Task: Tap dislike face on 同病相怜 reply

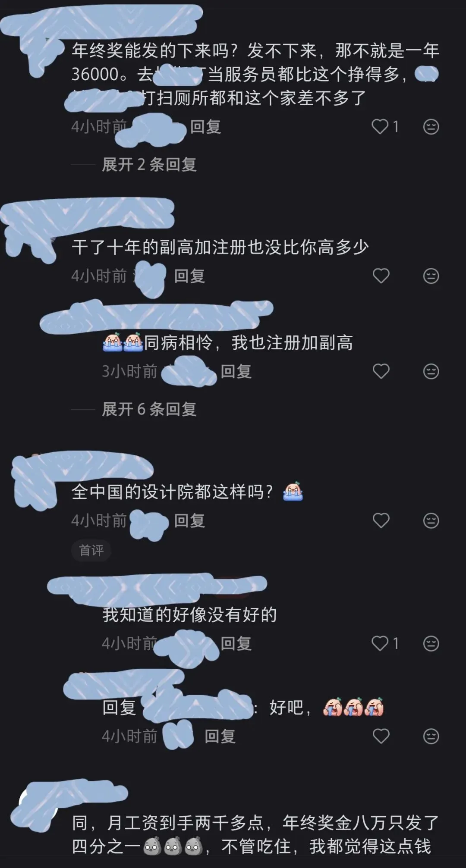Action: 431,371
